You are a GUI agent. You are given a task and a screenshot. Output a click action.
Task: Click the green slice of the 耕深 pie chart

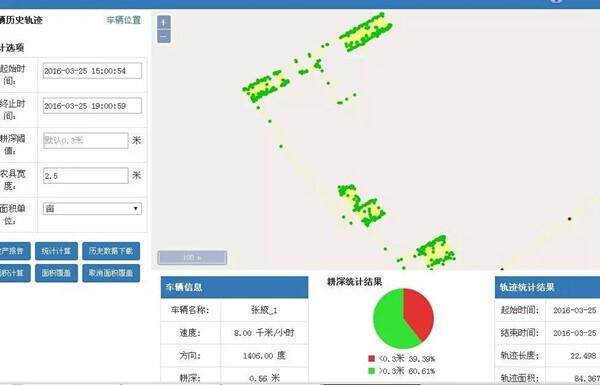pos(387,320)
